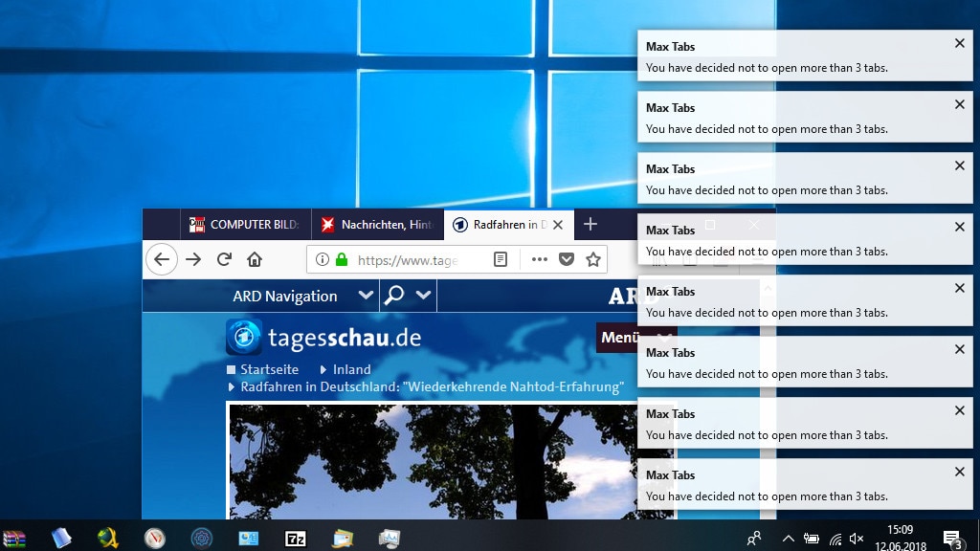Image resolution: width=980 pixels, height=551 pixels.
Task: Launch 7-Zip from the taskbar
Action: click(x=295, y=539)
